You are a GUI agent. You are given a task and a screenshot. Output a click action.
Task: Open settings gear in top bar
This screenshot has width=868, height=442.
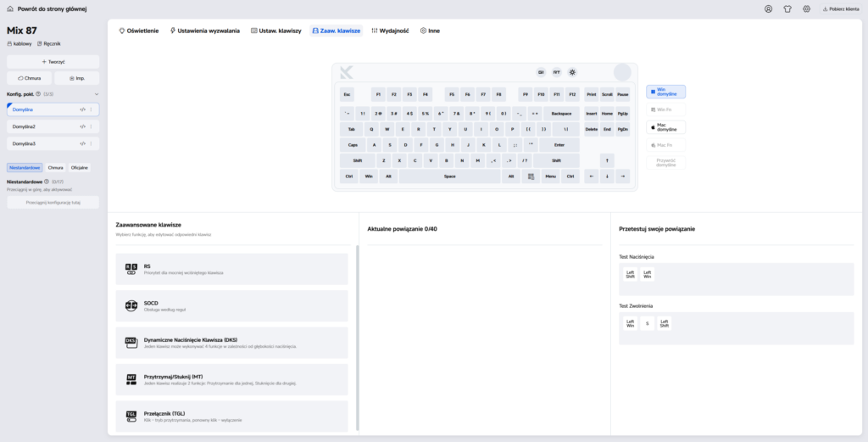(x=807, y=8)
